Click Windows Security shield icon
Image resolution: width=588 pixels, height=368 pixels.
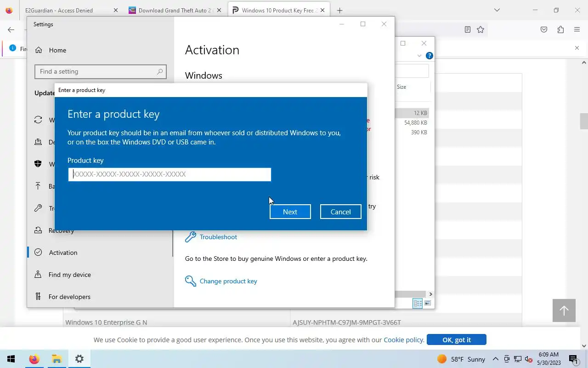[x=39, y=164]
